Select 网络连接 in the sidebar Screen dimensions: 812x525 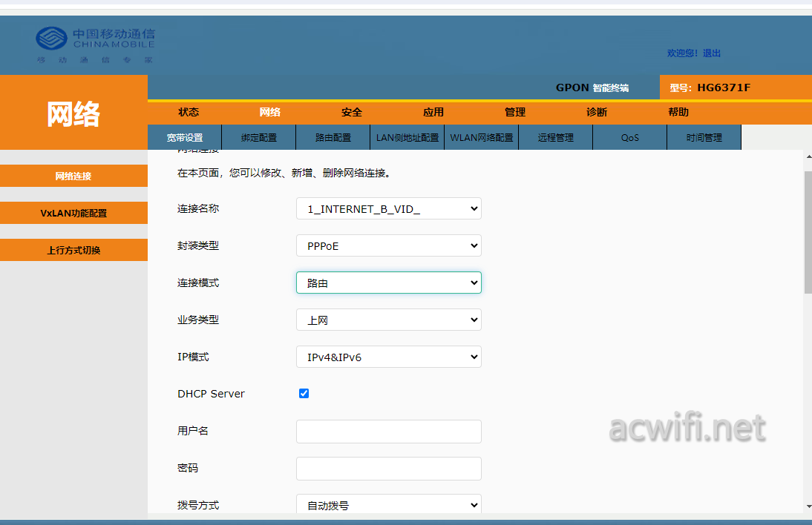(73, 176)
